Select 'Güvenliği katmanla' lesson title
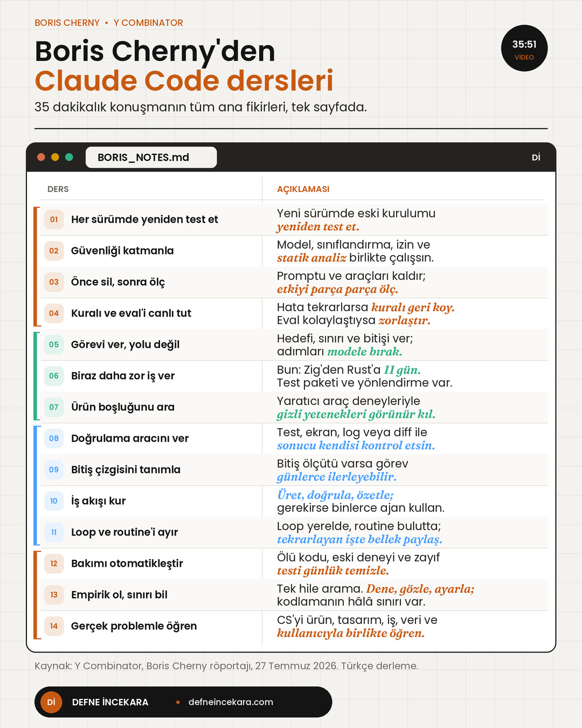Screen dimensions: 582x728 tap(122, 251)
